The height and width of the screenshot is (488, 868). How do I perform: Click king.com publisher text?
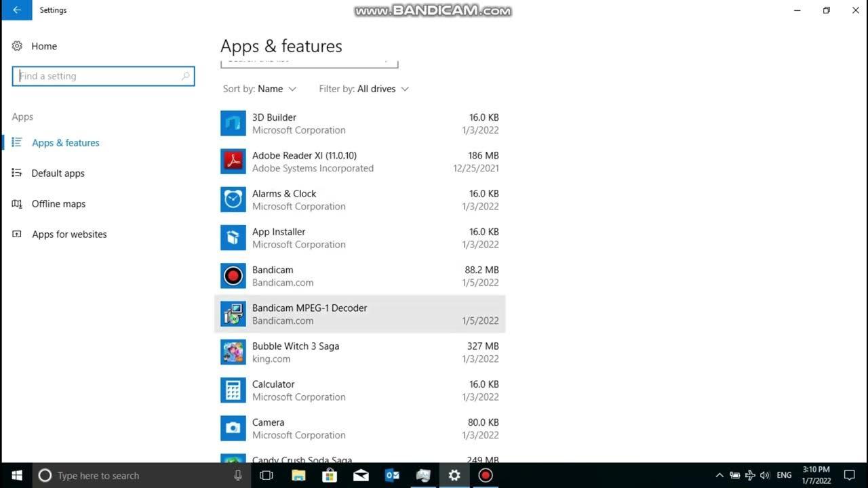271,359
